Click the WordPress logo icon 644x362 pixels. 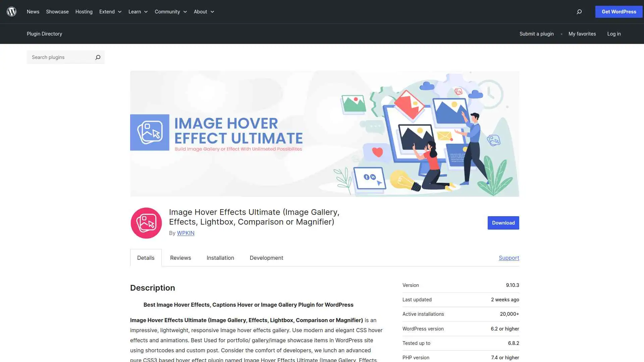point(12,11)
